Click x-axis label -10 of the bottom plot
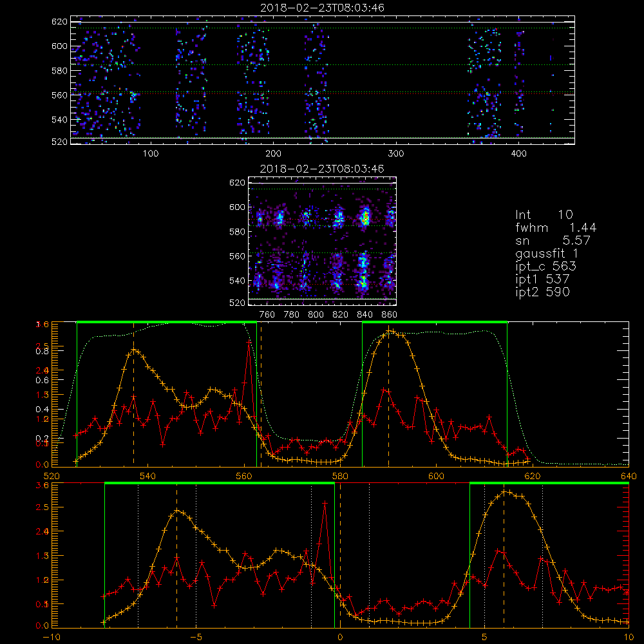 (52, 637)
